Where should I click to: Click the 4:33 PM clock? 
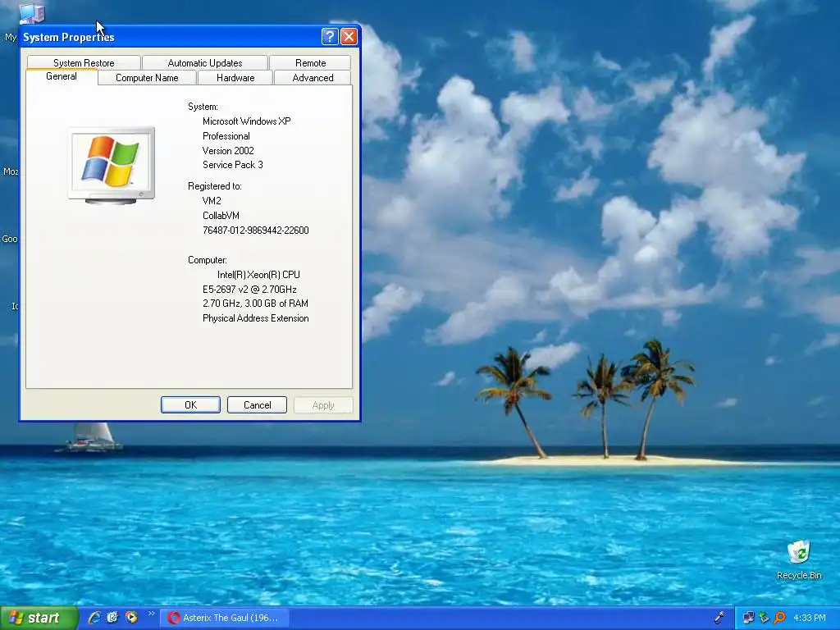[x=810, y=618]
